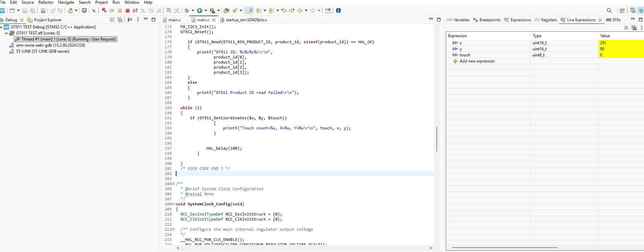
Task: Click the Terminate and Relaunch icon
Action: pyautogui.click(x=104, y=10)
